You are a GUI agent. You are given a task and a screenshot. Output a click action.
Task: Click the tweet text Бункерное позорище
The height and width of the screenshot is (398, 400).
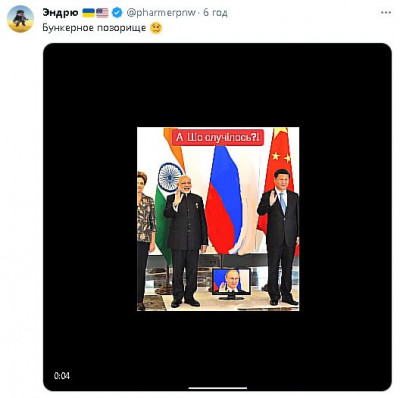click(x=94, y=28)
